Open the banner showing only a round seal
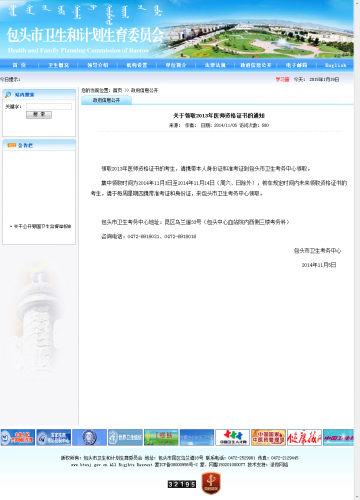 pos(89,437)
